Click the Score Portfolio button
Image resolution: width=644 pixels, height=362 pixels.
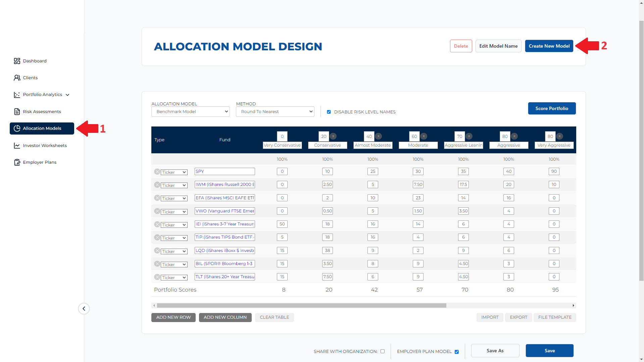click(552, 108)
